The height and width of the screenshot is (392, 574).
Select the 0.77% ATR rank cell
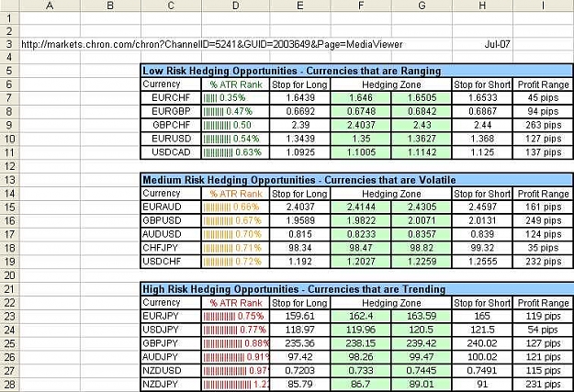point(235,330)
